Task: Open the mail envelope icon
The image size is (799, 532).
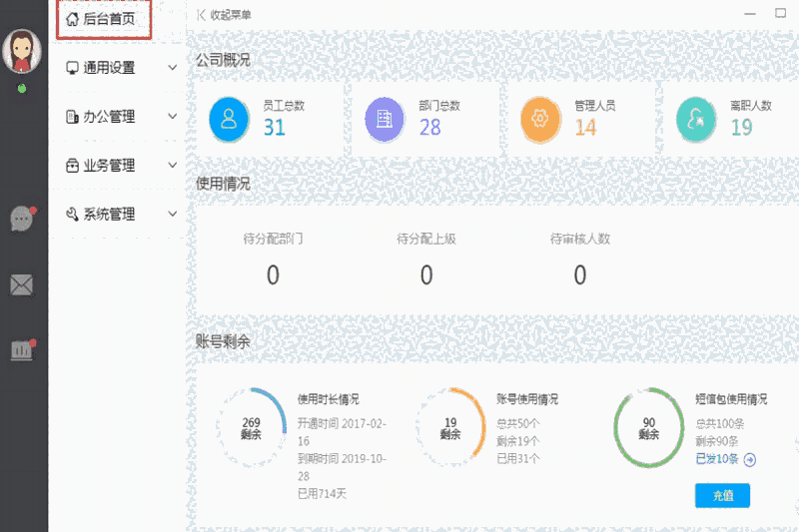Action: [22, 285]
